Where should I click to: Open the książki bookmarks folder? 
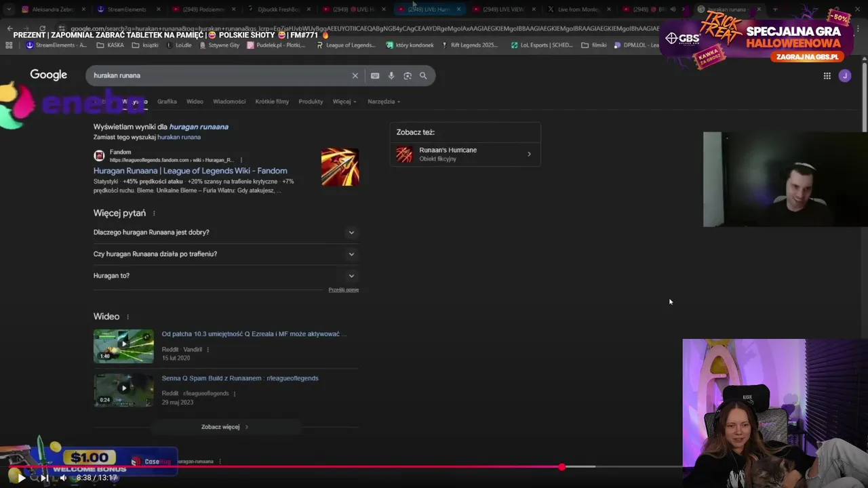click(144, 45)
